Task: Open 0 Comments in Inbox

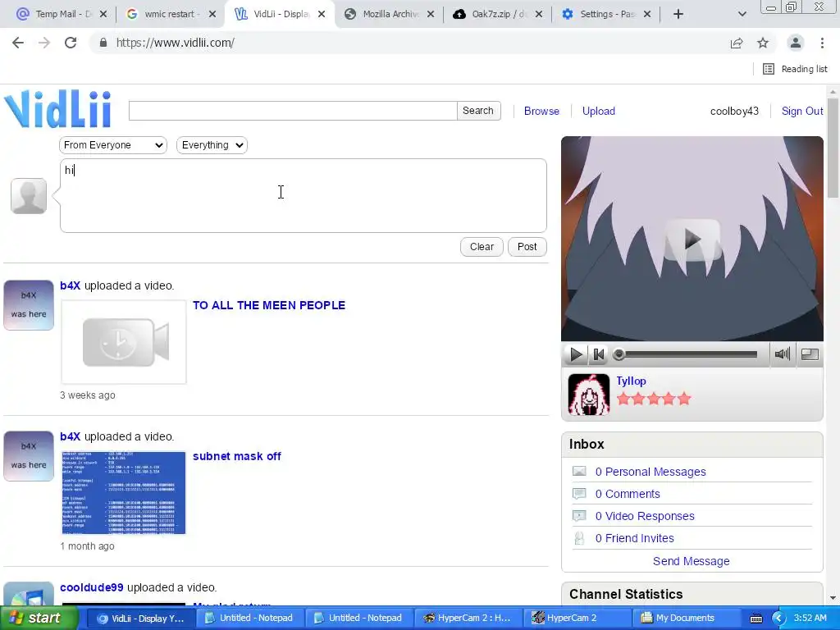Action: click(628, 494)
